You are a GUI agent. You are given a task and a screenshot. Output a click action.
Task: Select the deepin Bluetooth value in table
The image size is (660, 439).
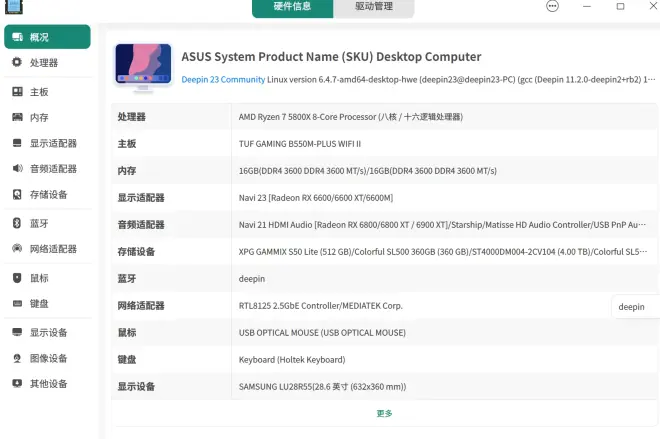[x=252, y=279]
